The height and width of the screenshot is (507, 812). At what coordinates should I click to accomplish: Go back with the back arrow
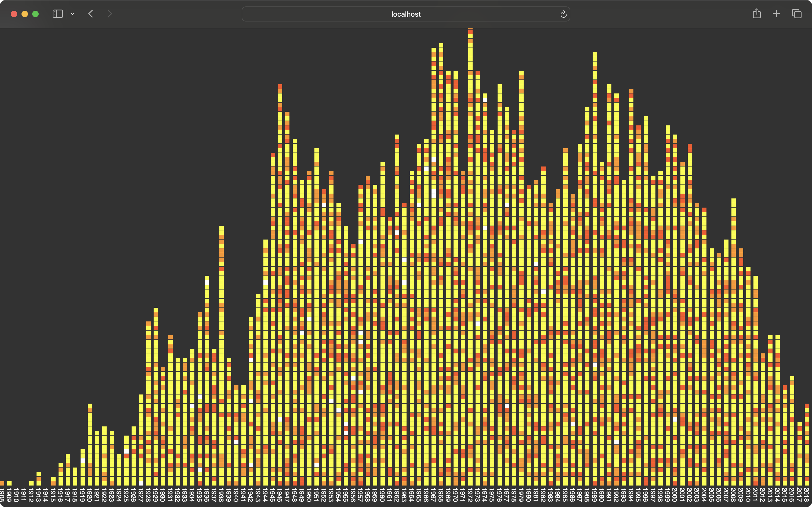click(x=90, y=14)
